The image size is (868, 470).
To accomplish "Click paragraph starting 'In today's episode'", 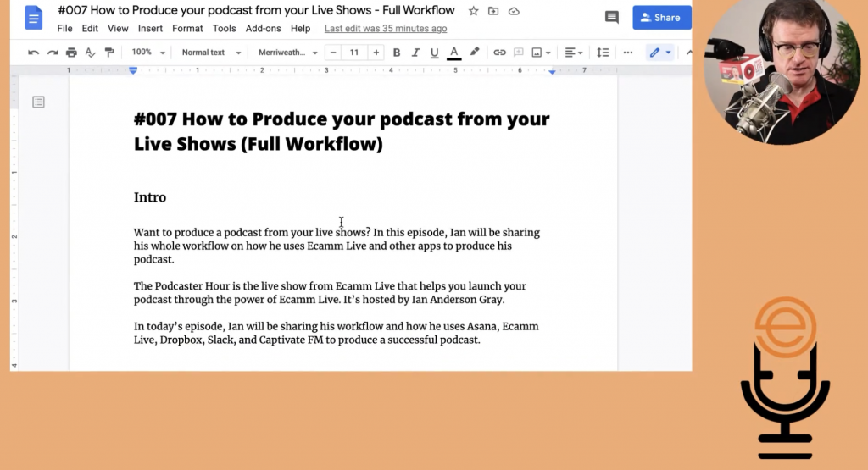I will pos(336,333).
